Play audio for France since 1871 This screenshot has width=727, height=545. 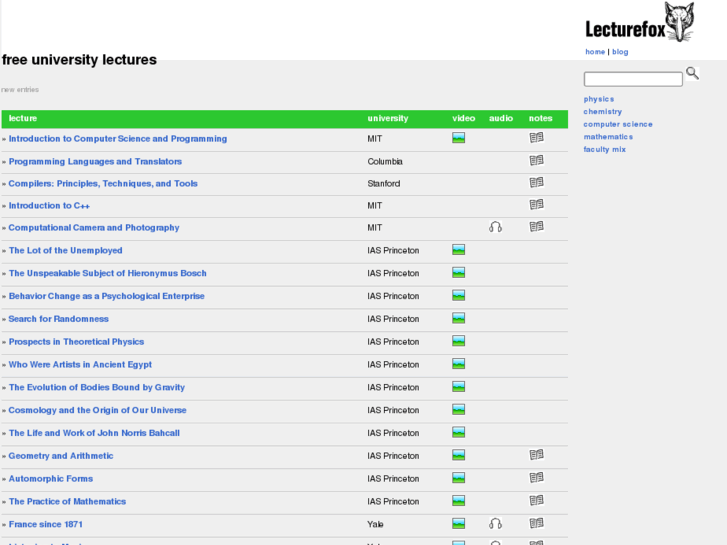[x=495, y=524]
